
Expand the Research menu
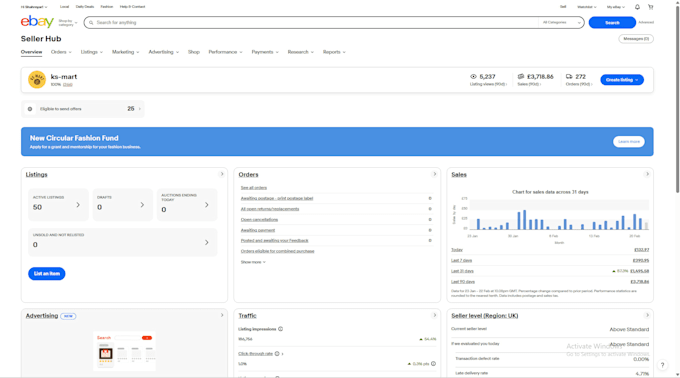[x=301, y=52]
